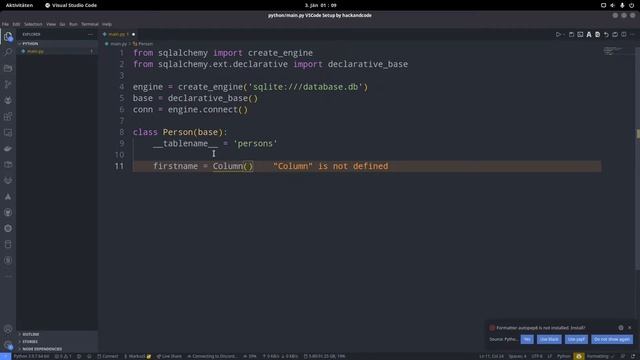Open the Edit menu

coord(16,24)
